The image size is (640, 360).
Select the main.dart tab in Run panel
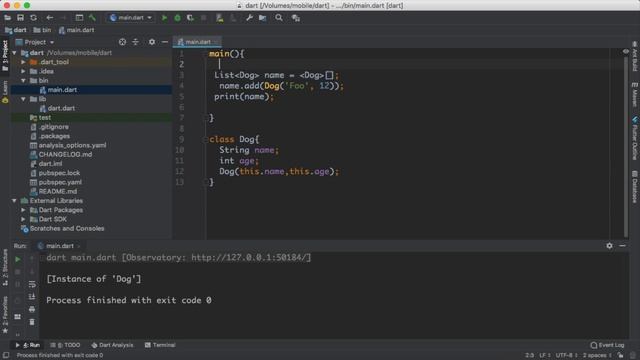pyautogui.click(x=60, y=246)
